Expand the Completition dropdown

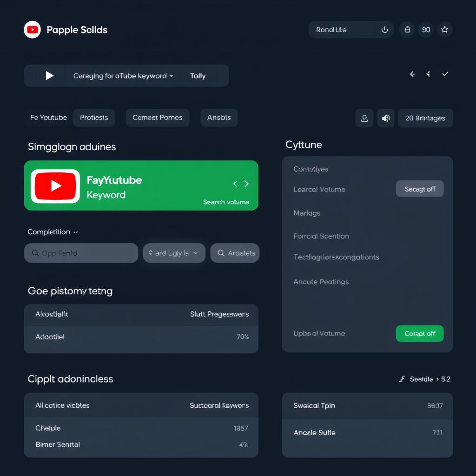53,231
